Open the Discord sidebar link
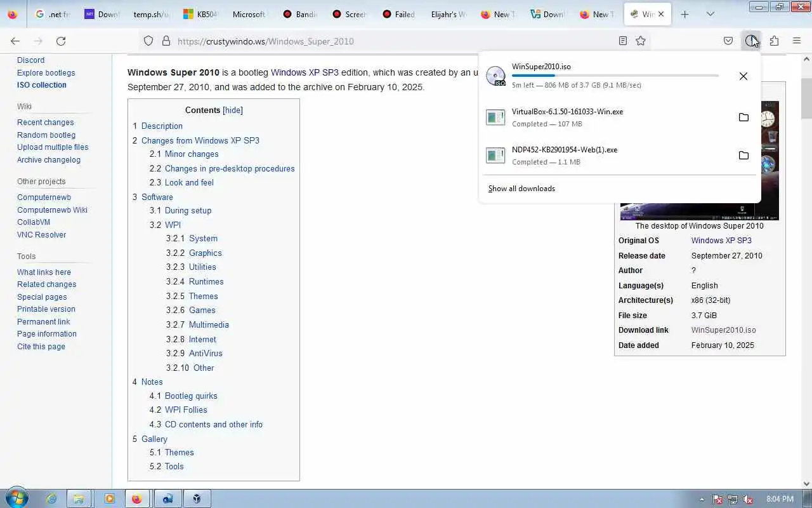Screen dimensions: 812x508 30,60
